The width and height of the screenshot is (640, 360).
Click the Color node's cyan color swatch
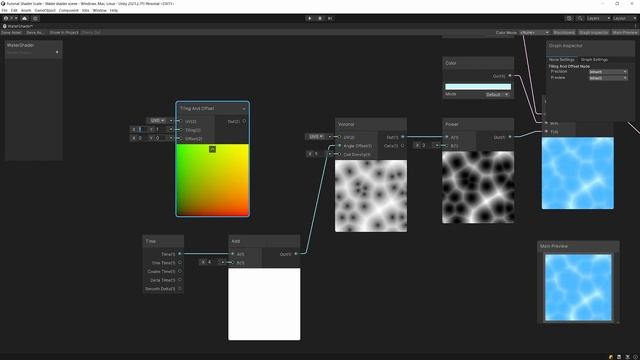[478, 87]
